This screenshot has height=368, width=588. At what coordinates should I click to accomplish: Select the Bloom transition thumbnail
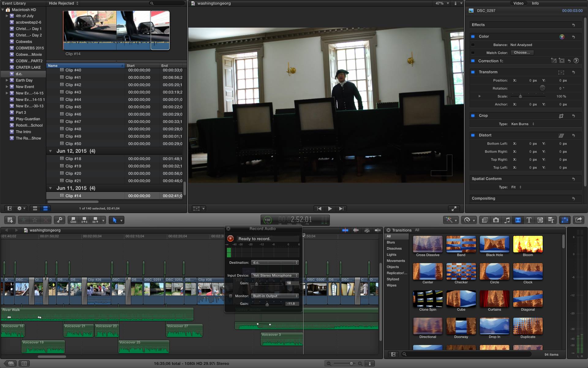(528, 244)
